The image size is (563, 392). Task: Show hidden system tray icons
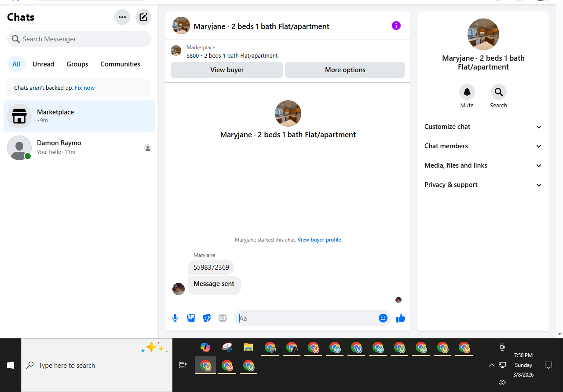491,365
